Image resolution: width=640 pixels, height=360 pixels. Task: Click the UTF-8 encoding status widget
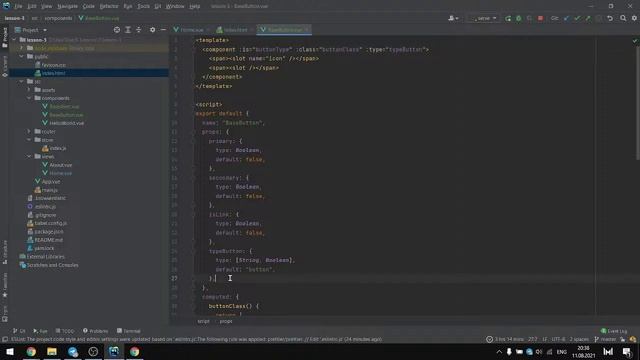558,339
